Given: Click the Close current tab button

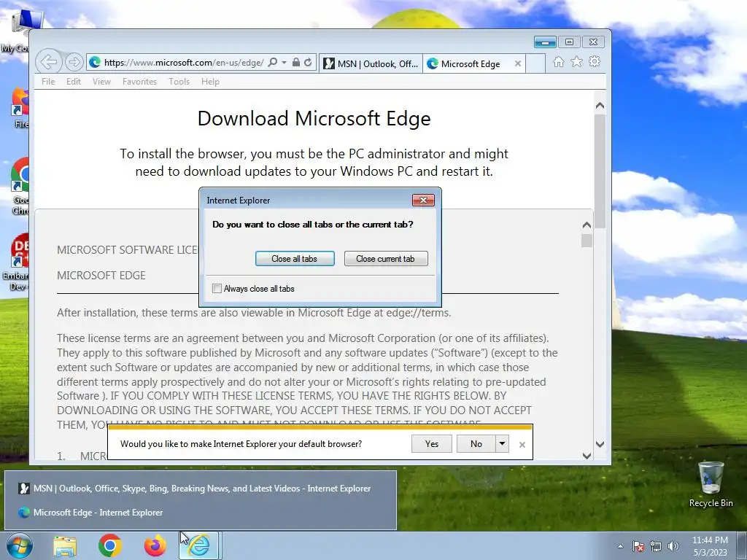Looking at the screenshot, I should coord(385,259).
